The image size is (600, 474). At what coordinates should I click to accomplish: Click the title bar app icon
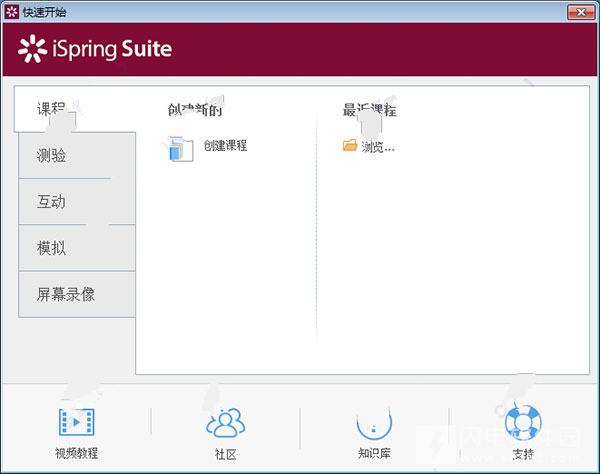pyautogui.click(x=11, y=12)
